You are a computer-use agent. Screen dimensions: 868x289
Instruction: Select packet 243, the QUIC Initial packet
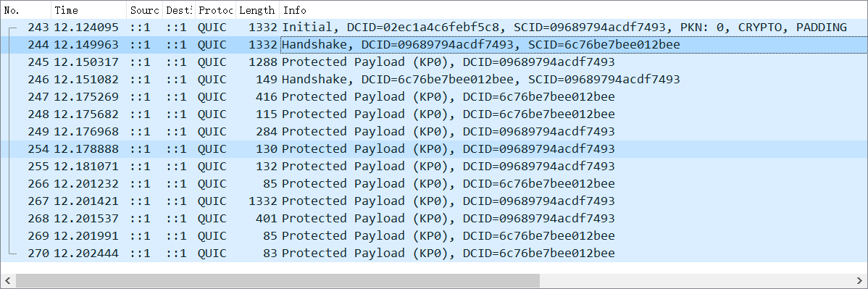(x=434, y=27)
